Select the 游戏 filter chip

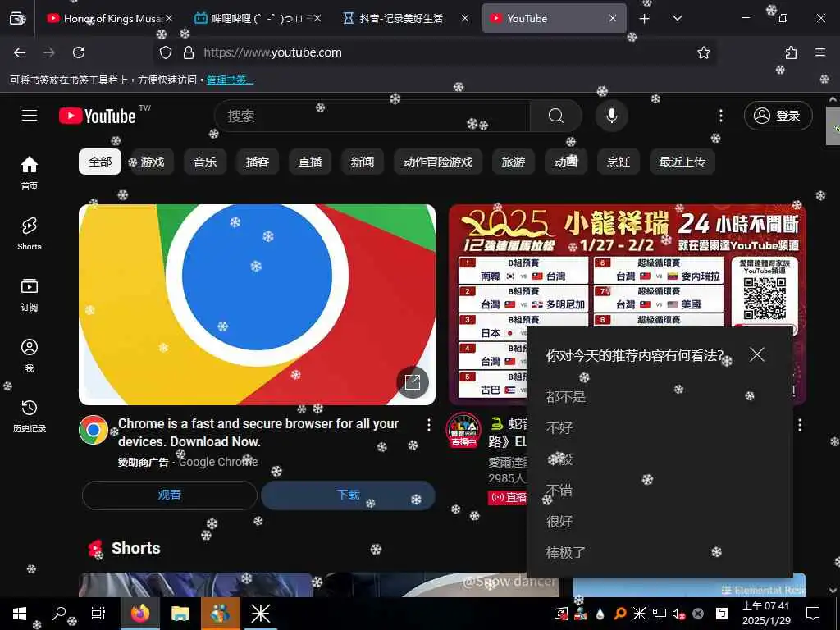152,162
